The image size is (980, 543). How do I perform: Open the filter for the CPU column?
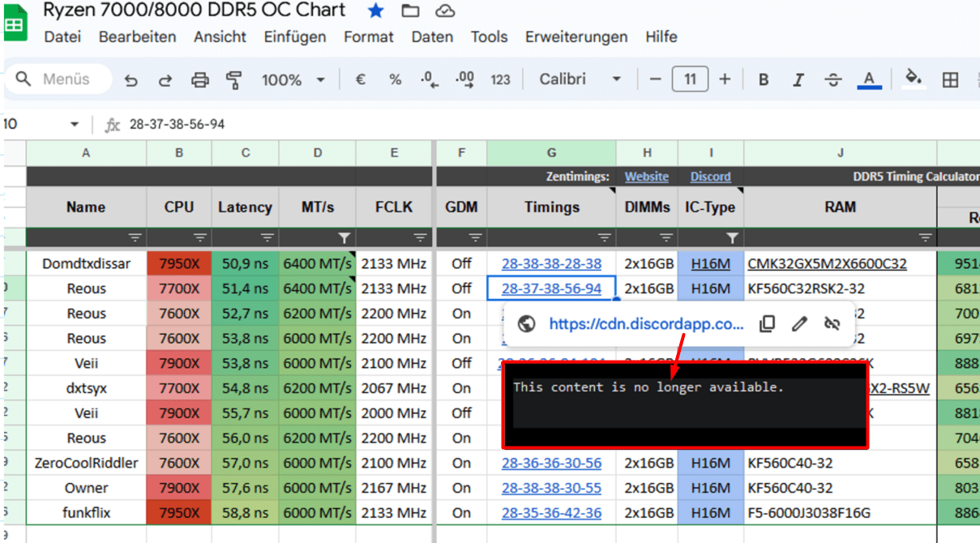pyautogui.click(x=201, y=237)
